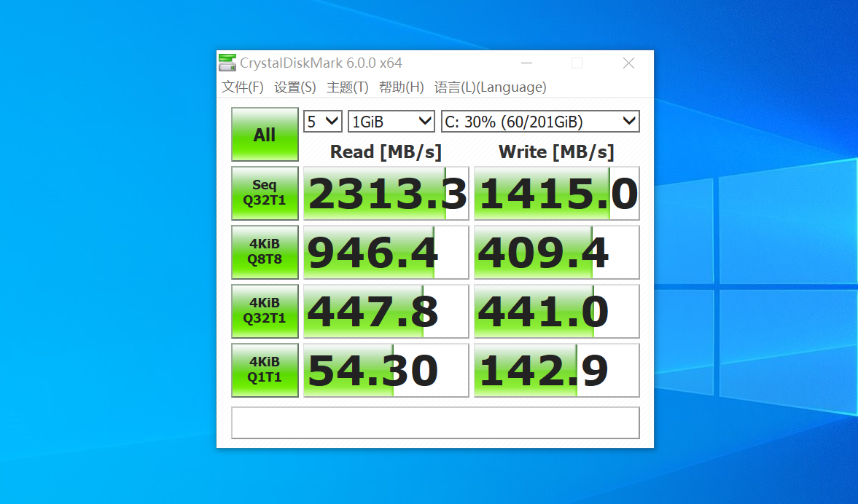Click the empty comment field at the bottom
The width and height of the screenshot is (858, 504).
coord(436,422)
